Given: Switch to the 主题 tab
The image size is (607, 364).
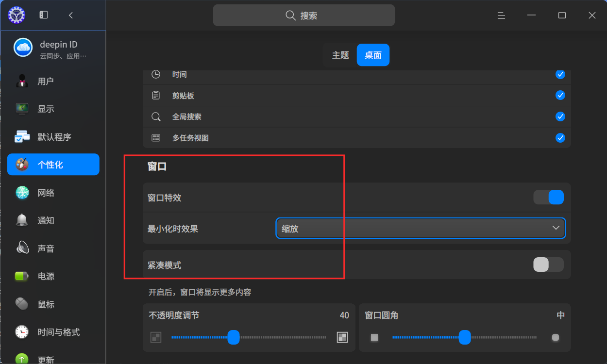Looking at the screenshot, I should (x=340, y=55).
